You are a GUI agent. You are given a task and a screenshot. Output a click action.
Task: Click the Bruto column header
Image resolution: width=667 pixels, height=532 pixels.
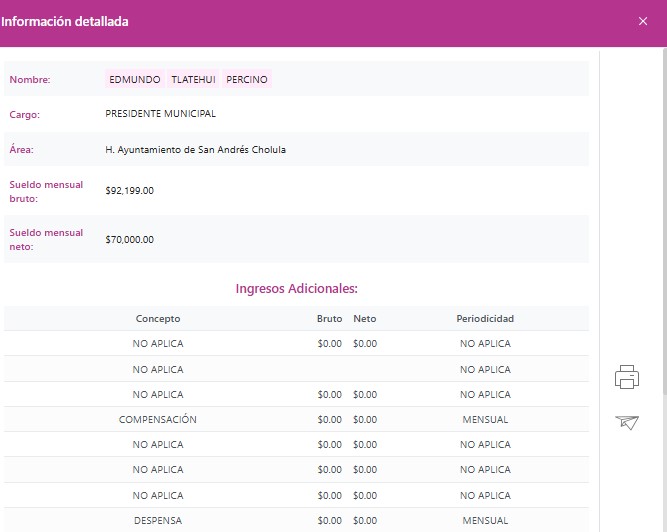[x=329, y=319]
